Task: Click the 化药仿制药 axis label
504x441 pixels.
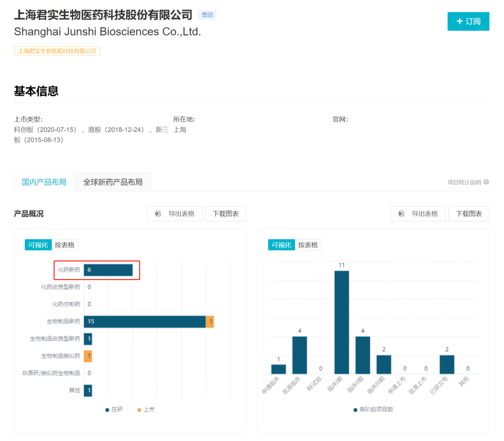Action: (x=66, y=304)
